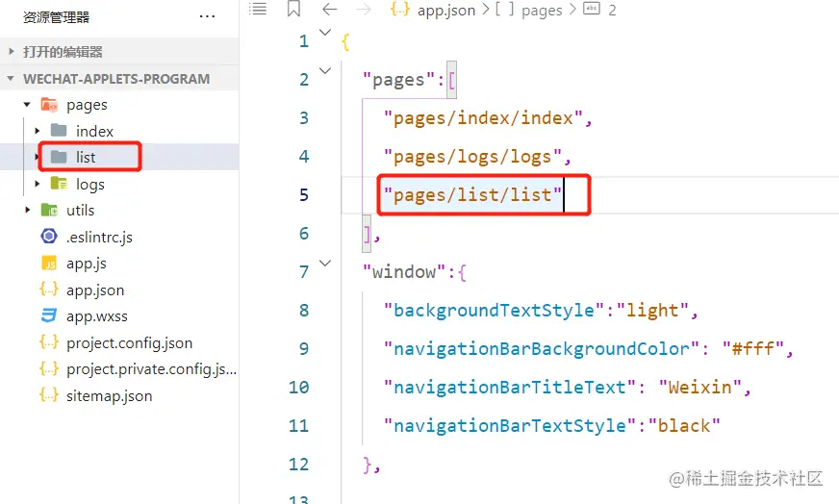Select the pages folder in tree
Image resolution: width=839 pixels, height=504 pixels.
[x=87, y=105]
